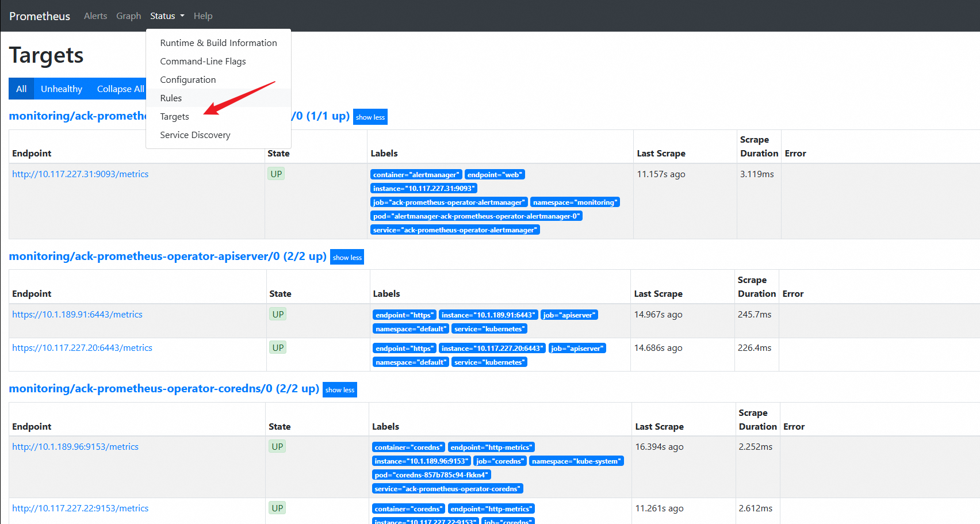Open the Help link in navbar

203,16
